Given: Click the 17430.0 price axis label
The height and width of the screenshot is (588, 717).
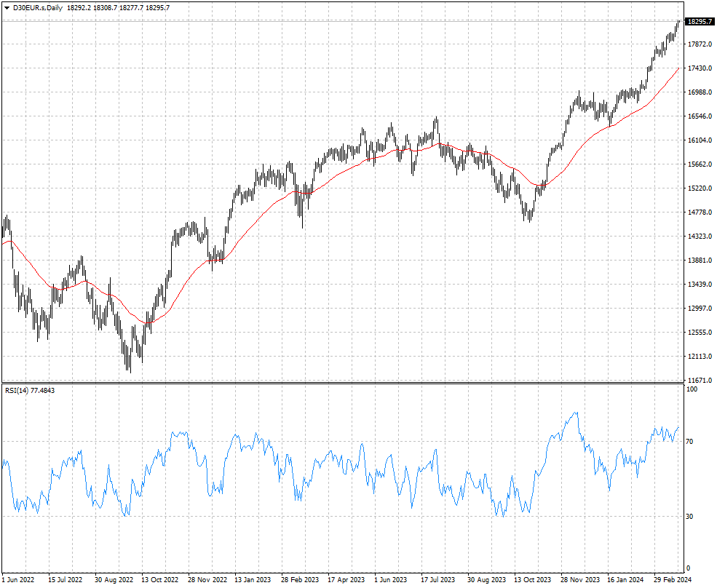Looking at the screenshot, I should [x=700, y=68].
